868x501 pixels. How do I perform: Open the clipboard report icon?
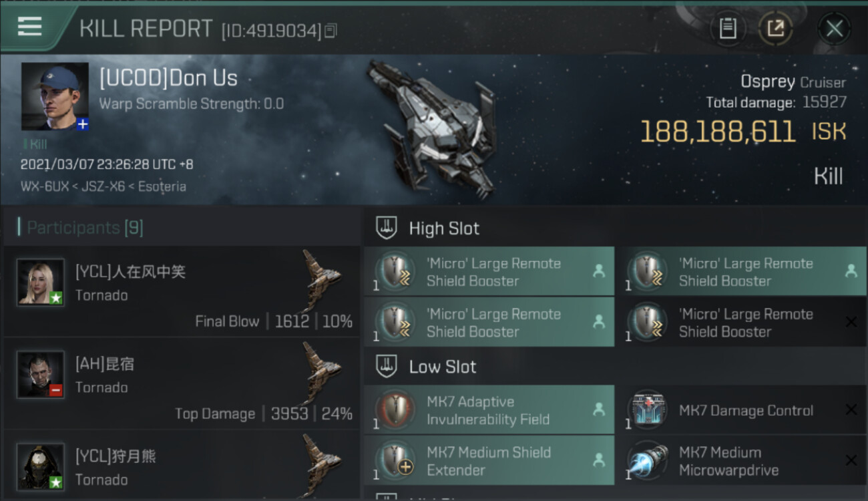pyautogui.click(x=728, y=29)
